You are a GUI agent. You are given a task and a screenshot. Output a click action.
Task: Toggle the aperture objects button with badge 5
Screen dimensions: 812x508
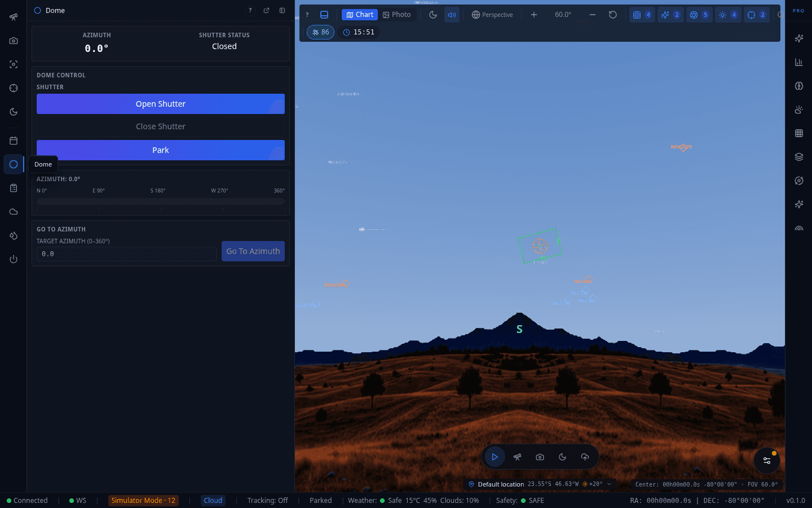point(699,15)
